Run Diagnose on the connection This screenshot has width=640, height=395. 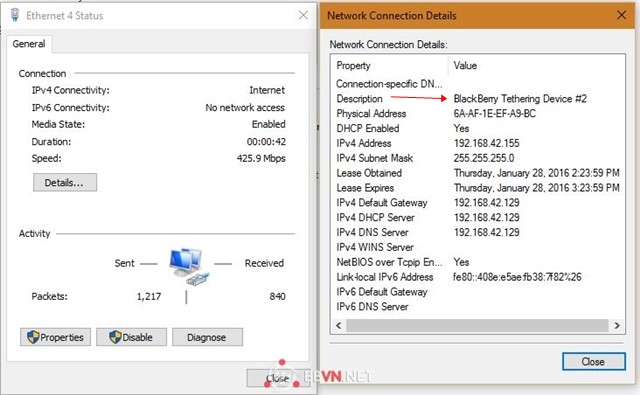[x=207, y=337]
